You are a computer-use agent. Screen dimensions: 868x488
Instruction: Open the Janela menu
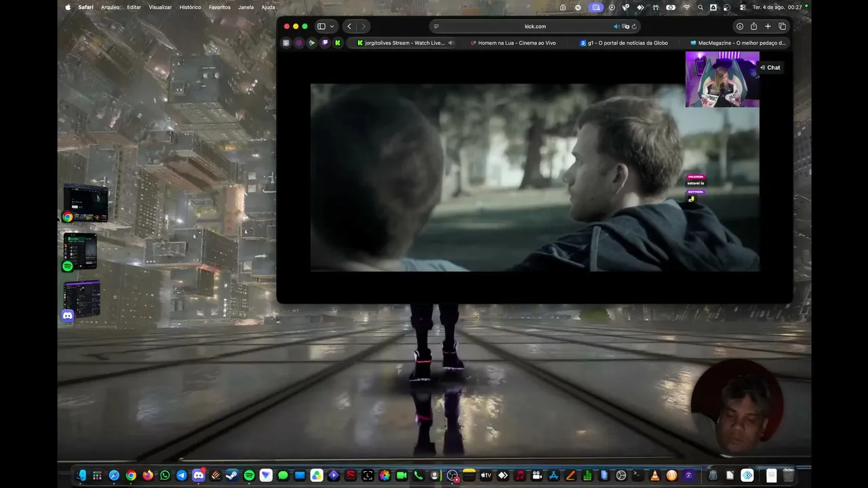pyautogui.click(x=246, y=7)
